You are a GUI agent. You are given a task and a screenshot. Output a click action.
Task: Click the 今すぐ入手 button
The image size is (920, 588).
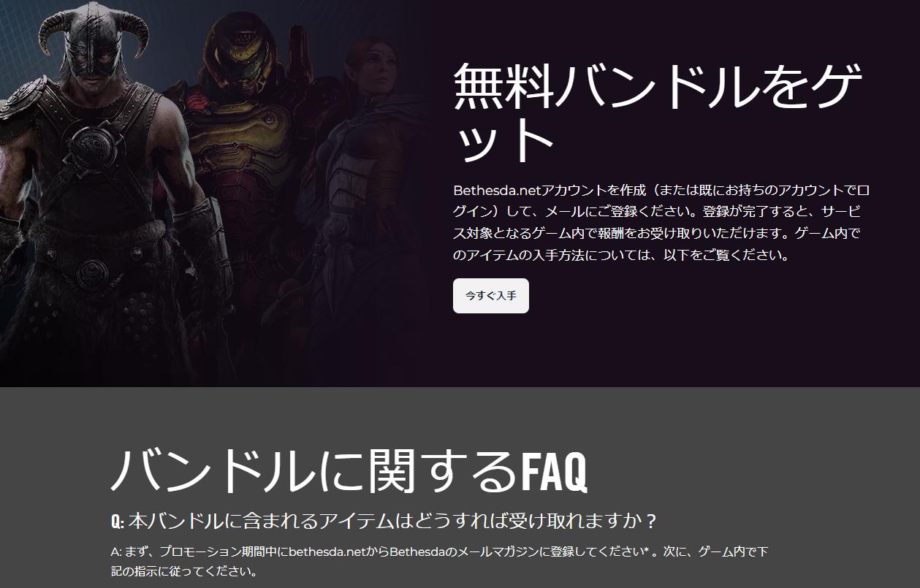point(490,296)
